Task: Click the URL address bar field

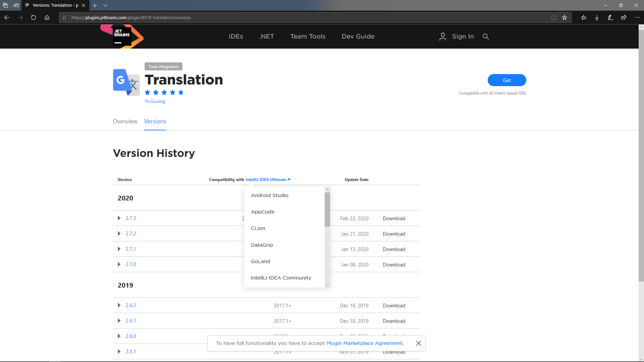Action: coord(302,17)
